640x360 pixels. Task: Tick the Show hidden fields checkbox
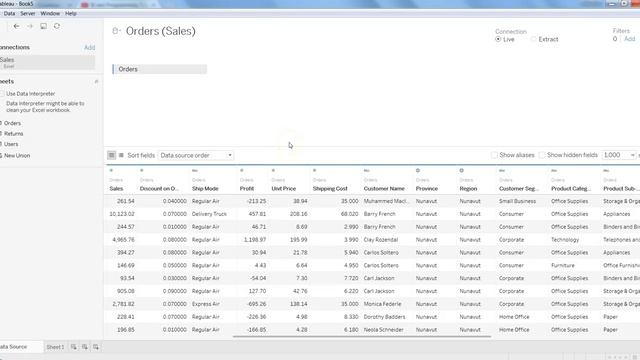click(542, 155)
